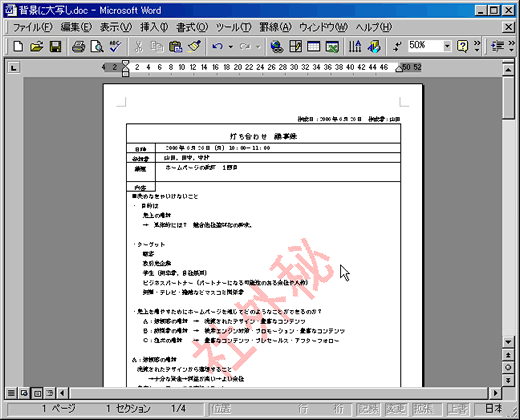
Task: Toggle overtype indicator in status bar
Action: [x=458, y=409]
